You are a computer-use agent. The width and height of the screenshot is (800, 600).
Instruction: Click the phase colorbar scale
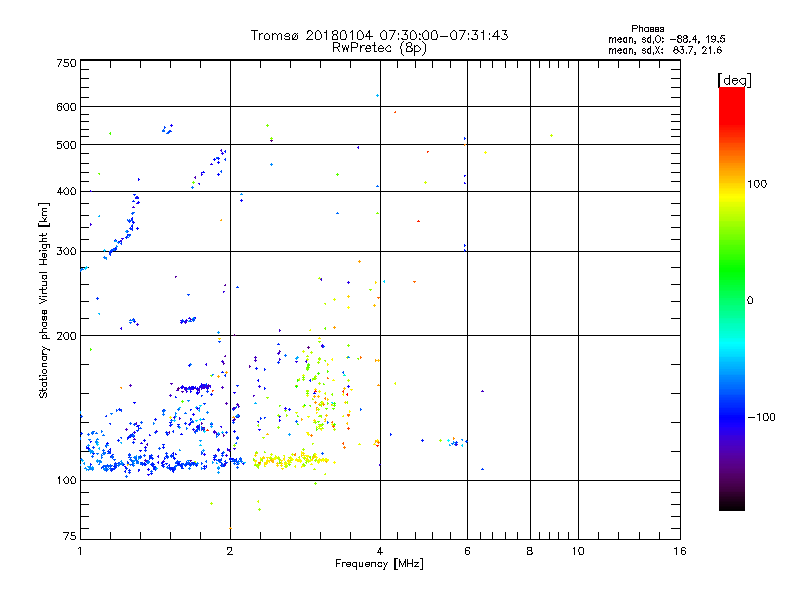(x=732, y=299)
